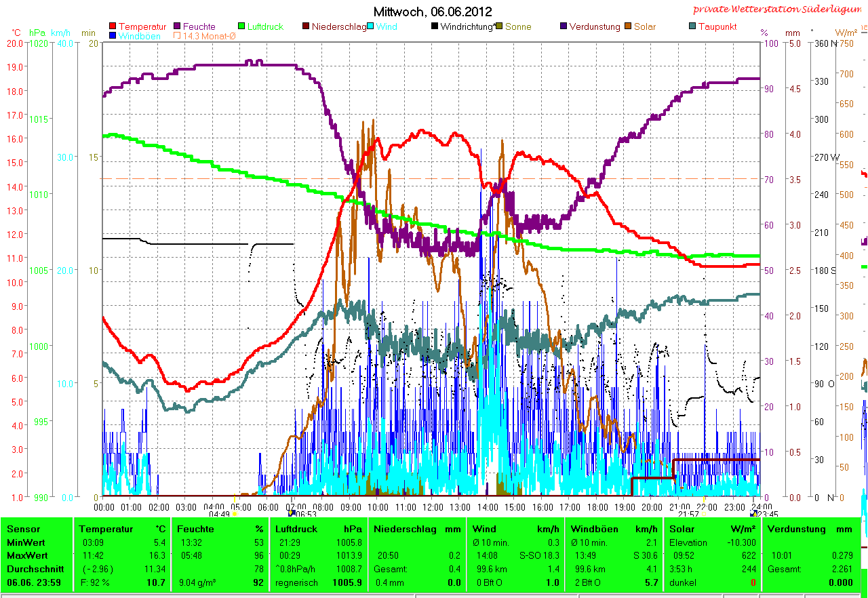This screenshot has height=598, width=868.
Task: Click the 06:53 sunrise marker on axis
Action: click(x=306, y=515)
